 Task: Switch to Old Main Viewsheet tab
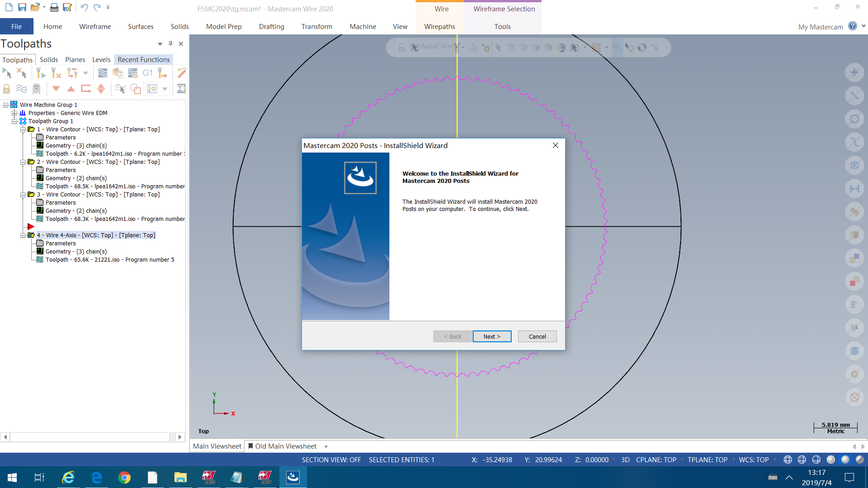[x=283, y=446]
